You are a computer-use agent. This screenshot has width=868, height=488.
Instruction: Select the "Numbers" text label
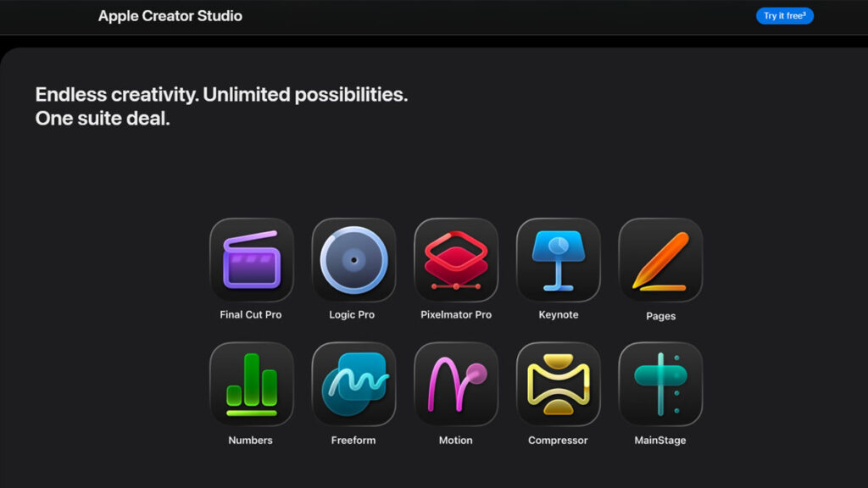(250, 441)
